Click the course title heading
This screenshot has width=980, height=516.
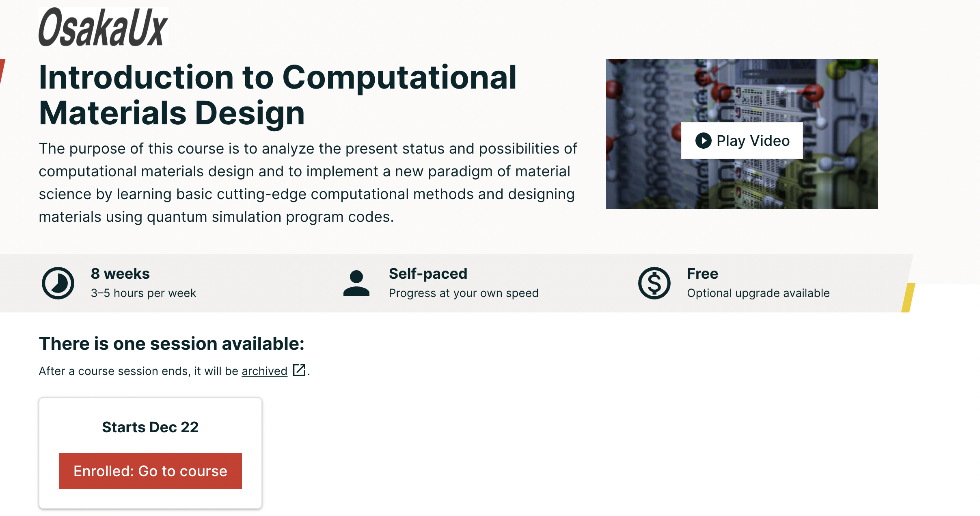[x=278, y=95]
